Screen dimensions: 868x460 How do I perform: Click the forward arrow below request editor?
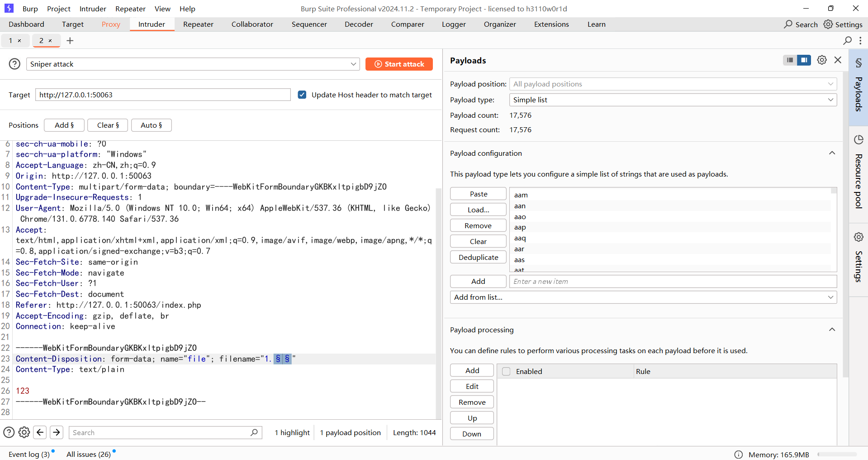[57, 432]
